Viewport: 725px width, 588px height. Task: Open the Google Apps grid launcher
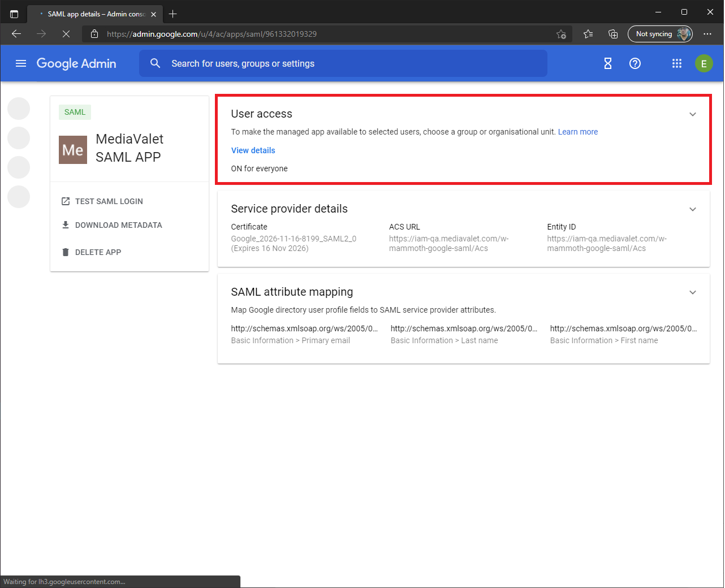coord(677,63)
